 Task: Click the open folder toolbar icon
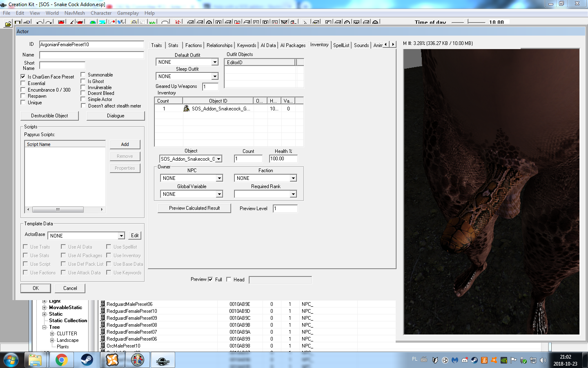8,24
